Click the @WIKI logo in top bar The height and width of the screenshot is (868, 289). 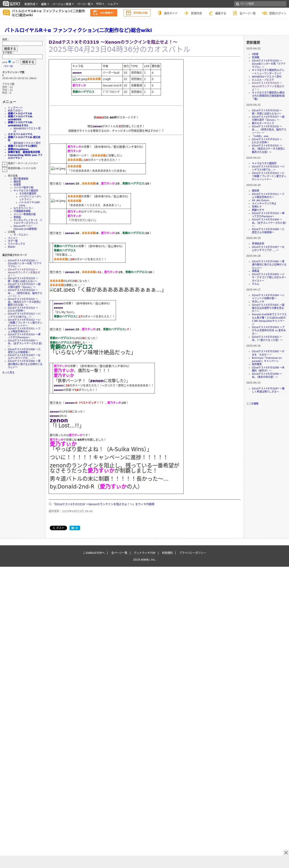coord(11,4)
